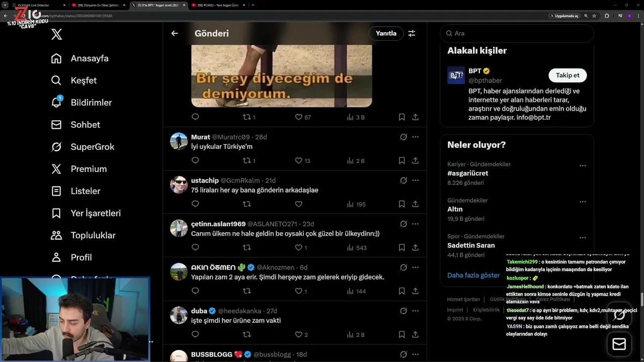Open more options for #asgariücret trend
Screen dimensions: 644x362
tap(583, 165)
